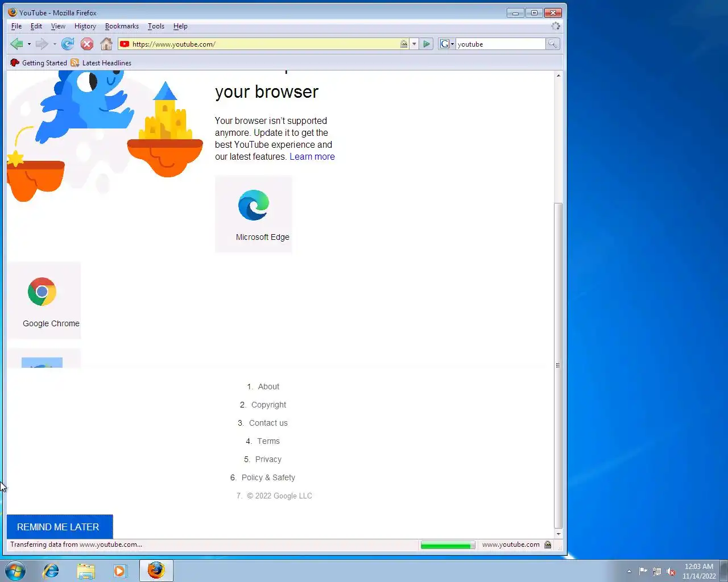
Task: Focus the search box containing youtube
Action: tap(500, 44)
